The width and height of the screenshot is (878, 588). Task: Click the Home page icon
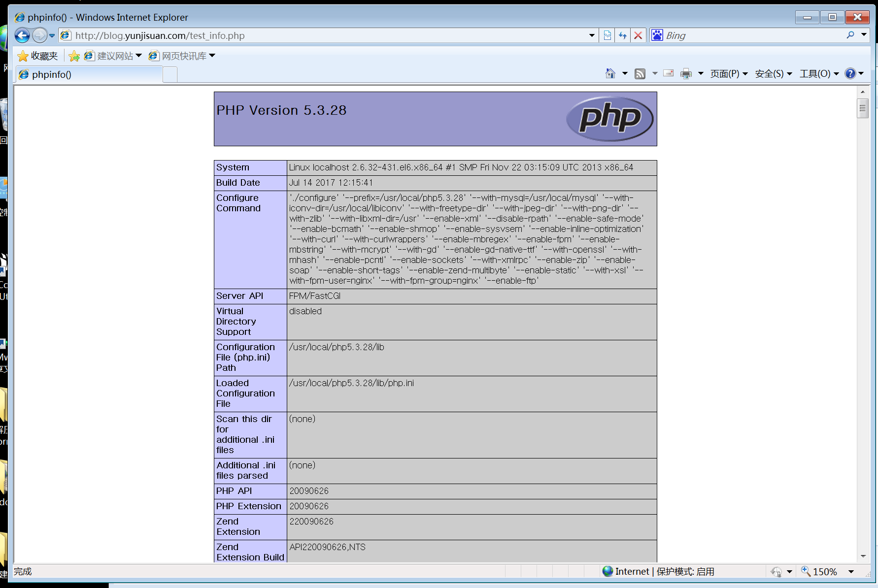click(x=610, y=74)
